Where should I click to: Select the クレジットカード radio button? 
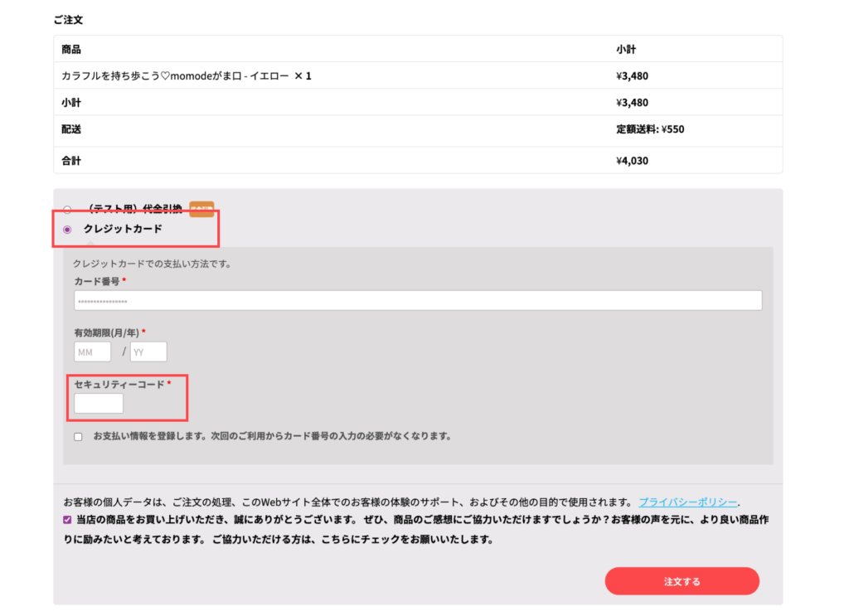pos(67,230)
